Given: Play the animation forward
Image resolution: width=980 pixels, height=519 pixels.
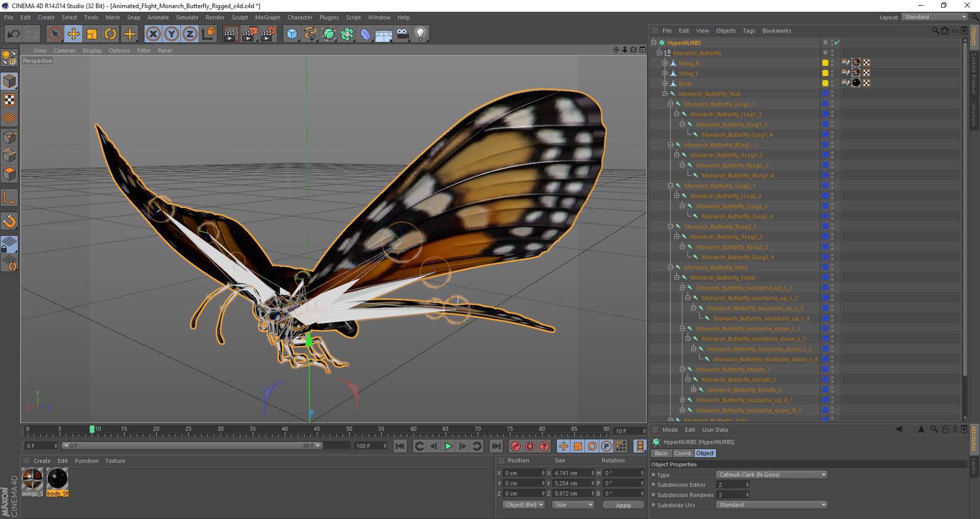Looking at the screenshot, I should click(448, 446).
